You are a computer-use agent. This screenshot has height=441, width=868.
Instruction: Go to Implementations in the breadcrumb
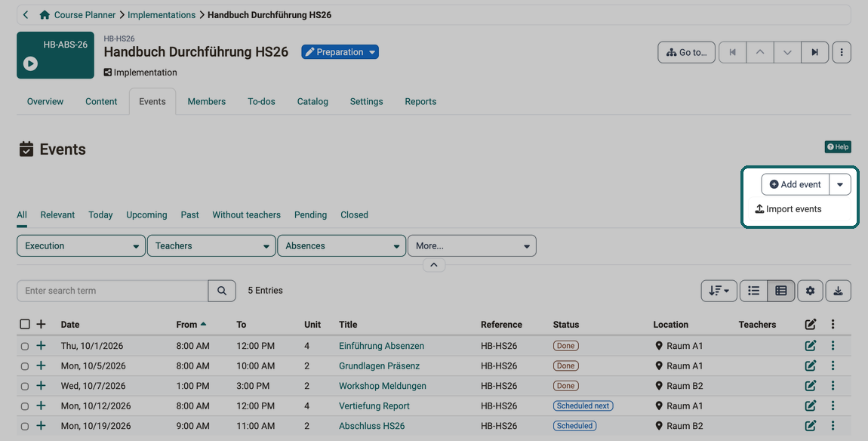point(162,15)
